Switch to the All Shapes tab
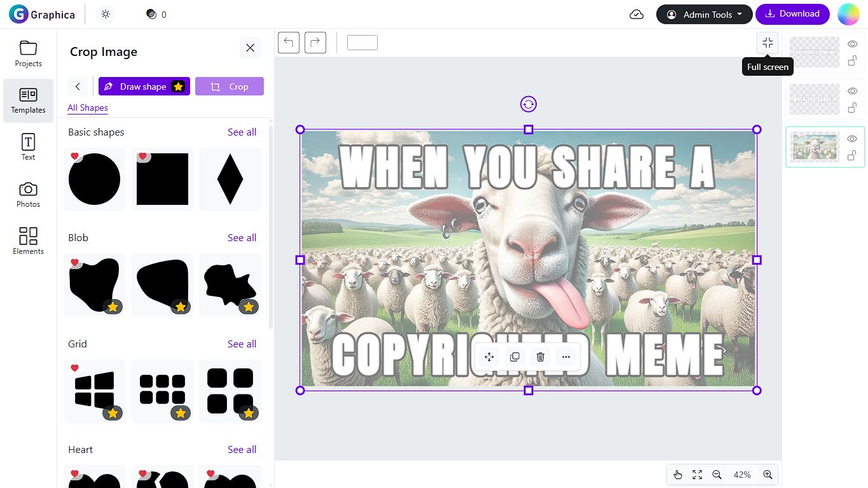Screen dimensions: 868x488 tap(88, 108)
